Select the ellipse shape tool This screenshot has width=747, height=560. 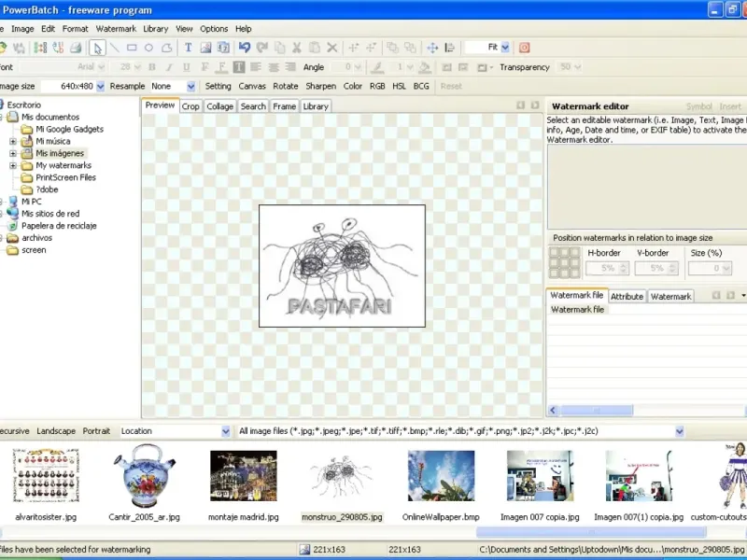[148, 48]
